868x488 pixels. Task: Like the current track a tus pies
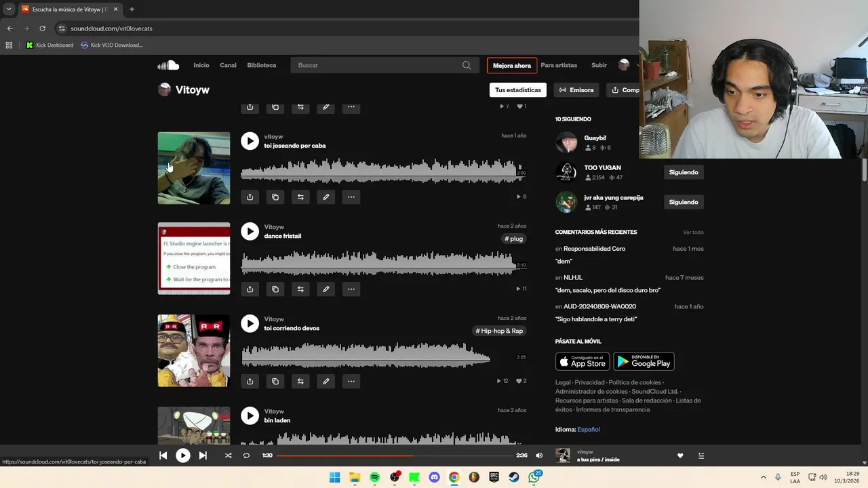click(x=680, y=455)
